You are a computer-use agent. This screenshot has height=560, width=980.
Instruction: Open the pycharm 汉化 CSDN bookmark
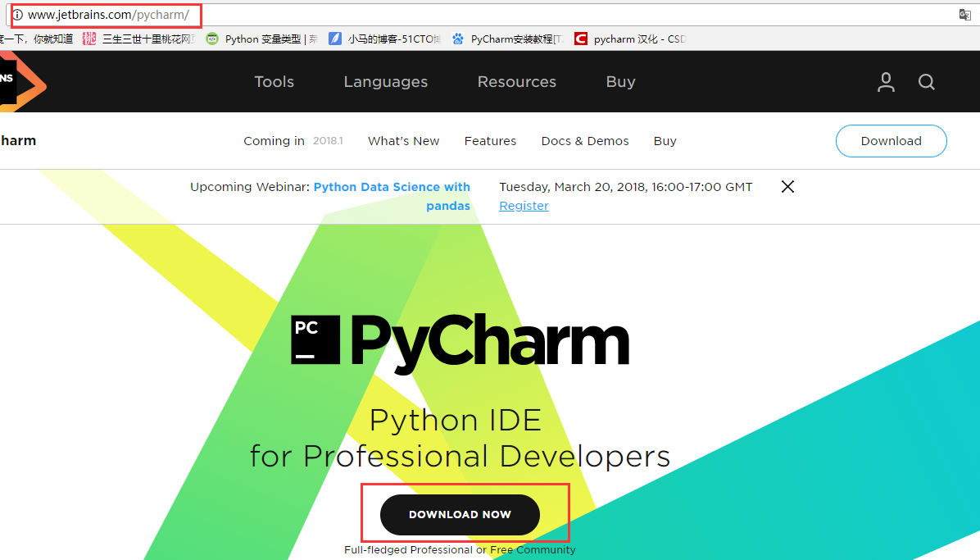tap(631, 39)
